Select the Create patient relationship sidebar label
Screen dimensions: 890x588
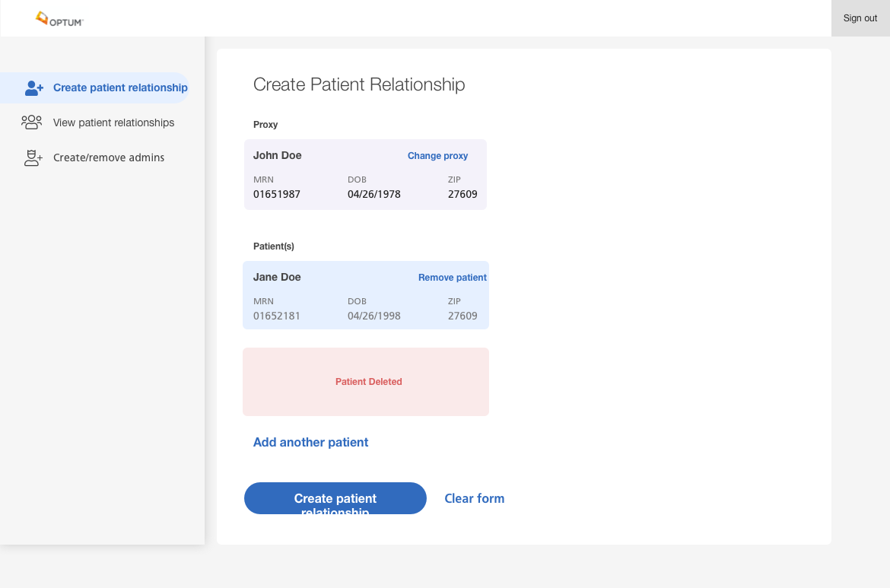[x=120, y=87]
